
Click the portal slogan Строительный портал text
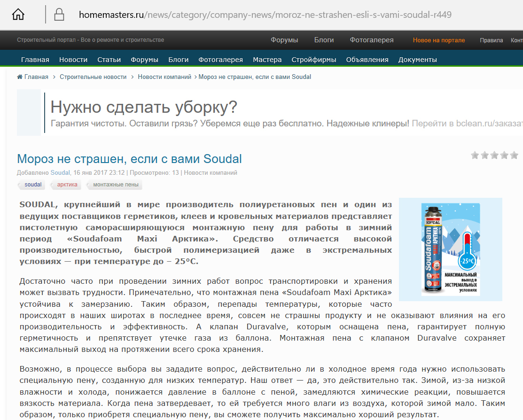point(90,40)
